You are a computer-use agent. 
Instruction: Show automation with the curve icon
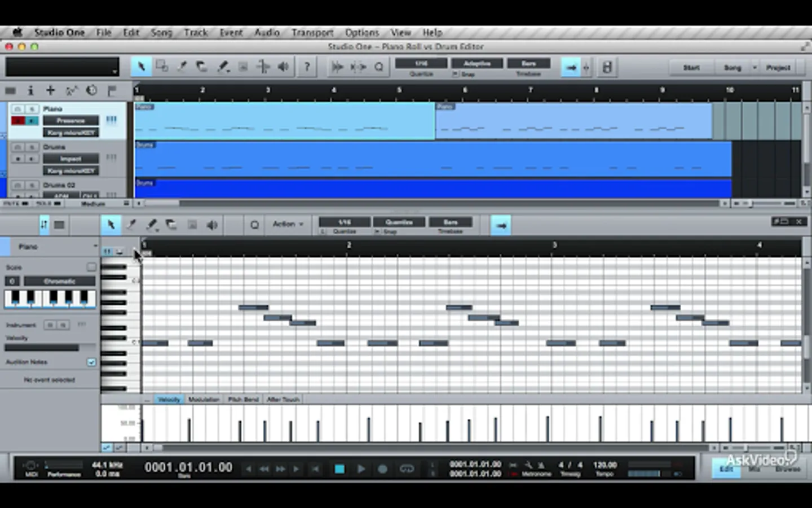[71, 90]
